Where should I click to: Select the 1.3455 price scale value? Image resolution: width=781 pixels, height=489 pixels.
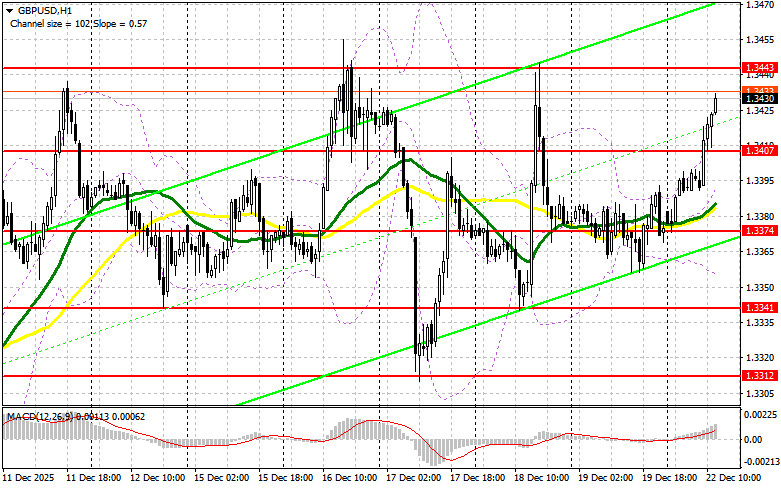pos(759,39)
